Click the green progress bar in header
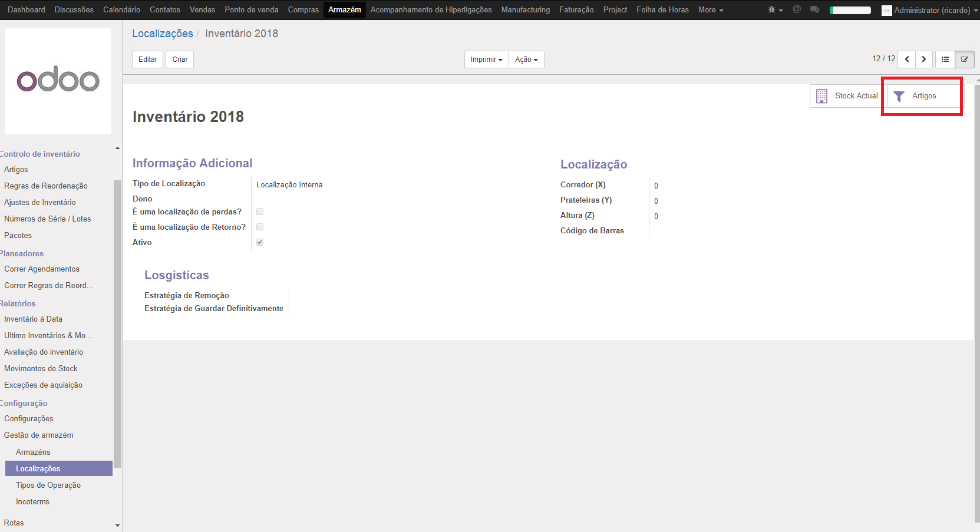This screenshot has height=532, width=980. coord(850,10)
